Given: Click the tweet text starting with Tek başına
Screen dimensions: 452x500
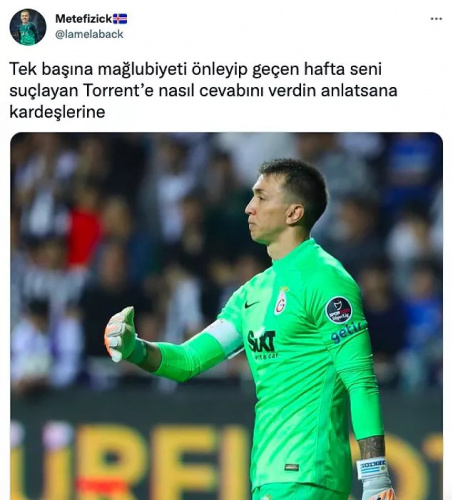Looking at the screenshot, I should point(203,90).
